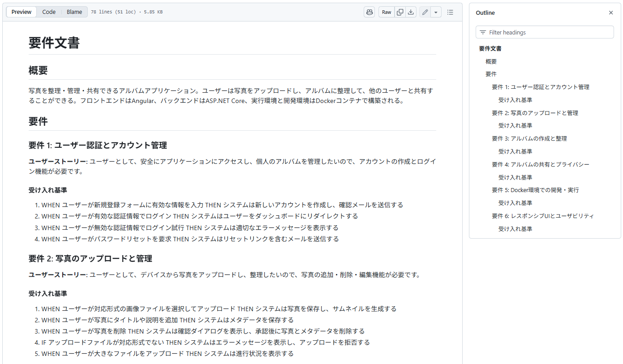Close the Outline panel

(611, 13)
